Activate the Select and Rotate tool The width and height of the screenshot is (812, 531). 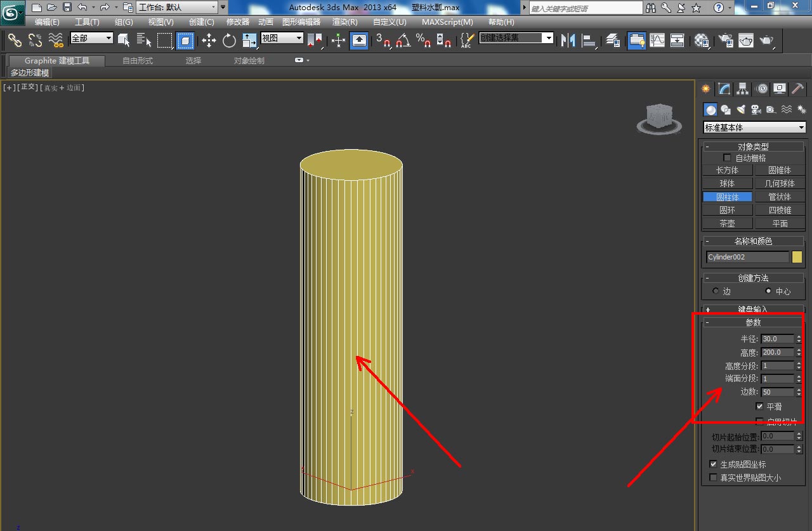point(229,41)
